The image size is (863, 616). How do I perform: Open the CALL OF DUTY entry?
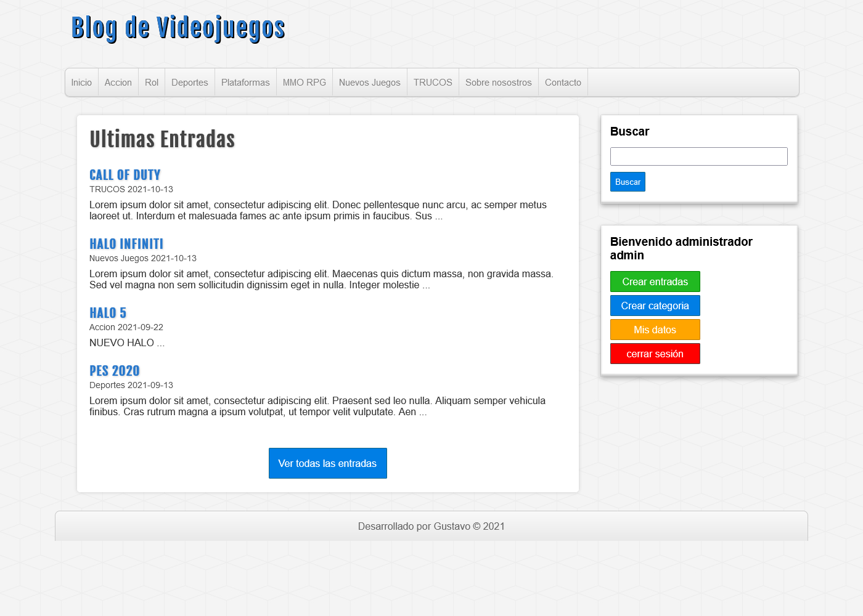coord(125,175)
